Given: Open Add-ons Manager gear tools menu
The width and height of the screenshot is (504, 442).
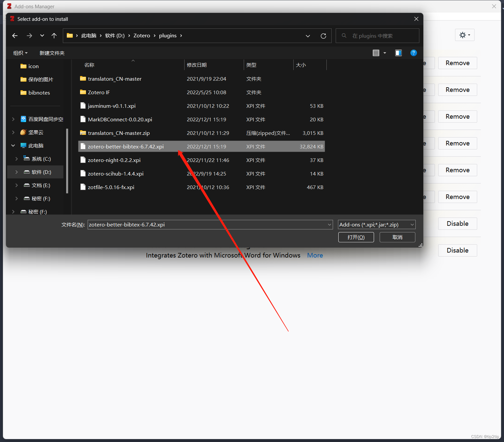Looking at the screenshot, I should 465,35.
